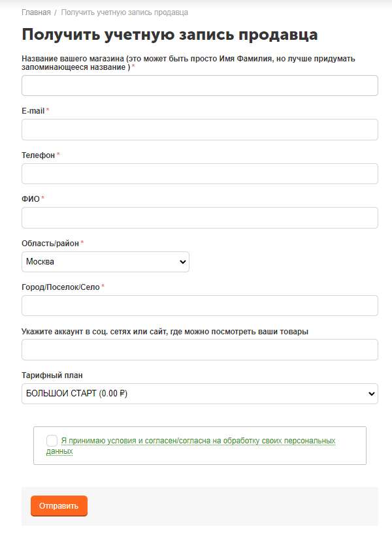
Task: Open the Область/район dropdown showing Москва
Action: point(105,262)
